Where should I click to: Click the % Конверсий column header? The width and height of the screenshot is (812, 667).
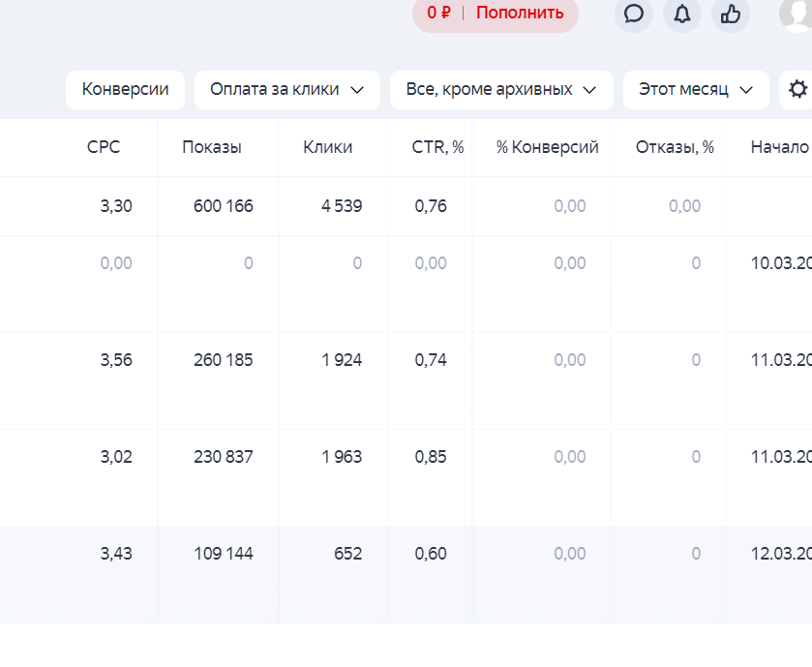[x=547, y=147]
